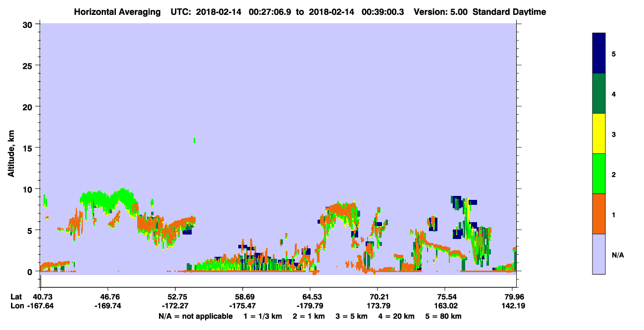
Task: Click longitude value '-179.79'
Action: tap(310, 306)
